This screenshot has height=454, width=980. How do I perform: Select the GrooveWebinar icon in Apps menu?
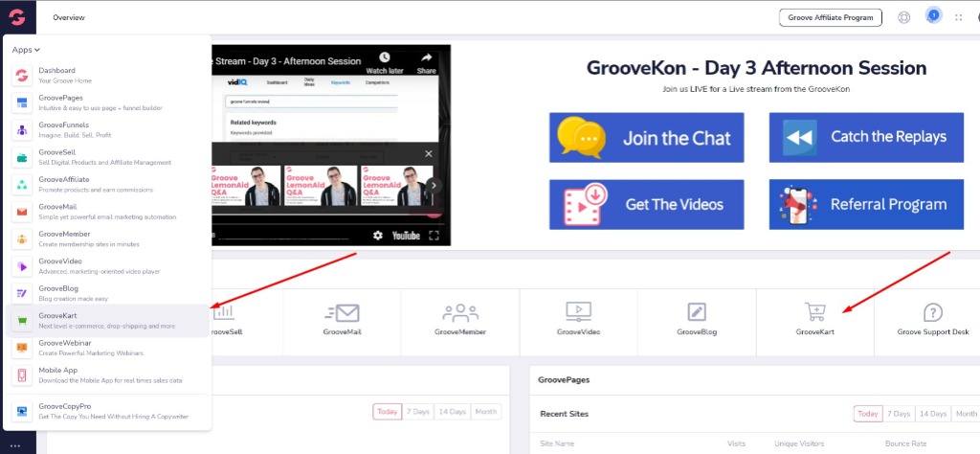(22, 348)
